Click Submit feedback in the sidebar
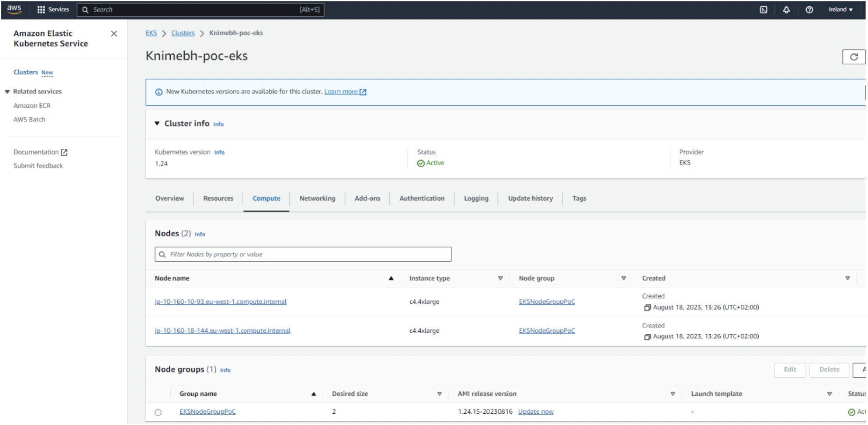 [38, 166]
